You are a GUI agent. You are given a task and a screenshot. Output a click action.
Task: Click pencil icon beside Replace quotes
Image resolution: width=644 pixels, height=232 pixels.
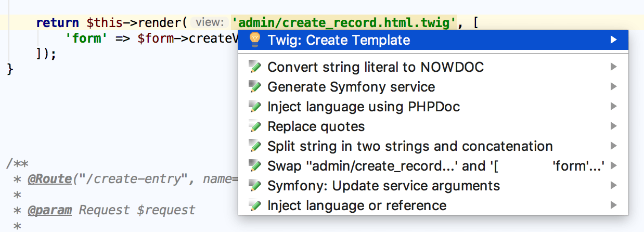(255, 126)
